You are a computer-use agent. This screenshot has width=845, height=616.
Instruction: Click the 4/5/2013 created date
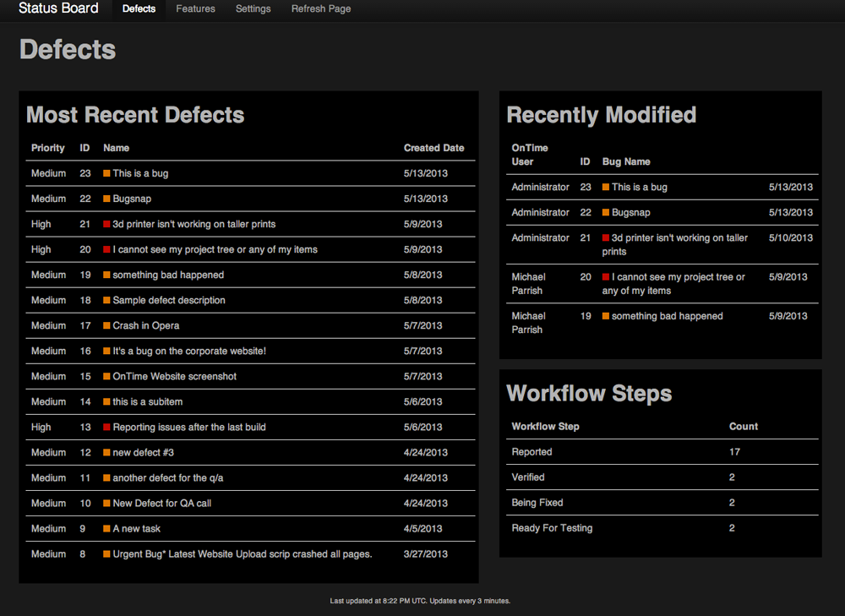tap(423, 529)
